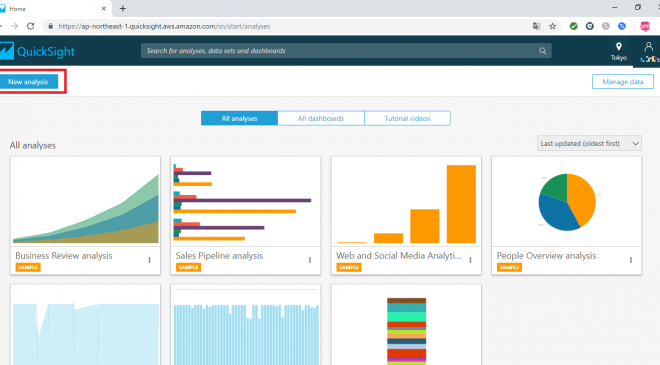The height and width of the screenshot is (365, 660).
Task: Open Sales Pipeline analysis options menu
Action: pos(310,260)
